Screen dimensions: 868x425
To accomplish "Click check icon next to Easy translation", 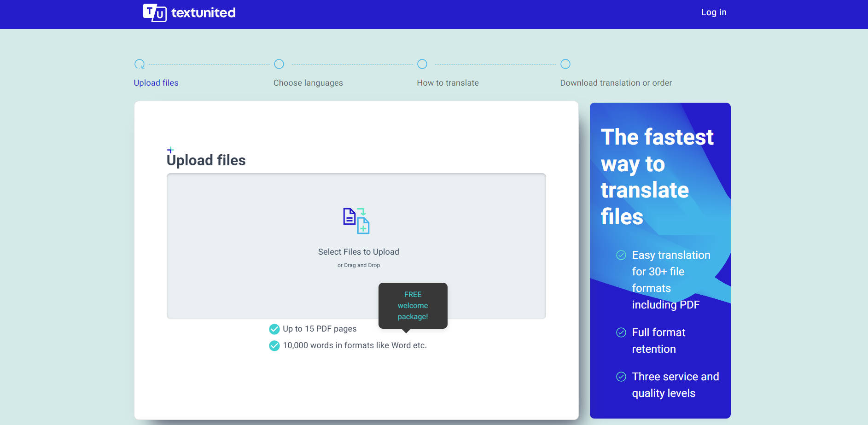I will tap(621, 255).
